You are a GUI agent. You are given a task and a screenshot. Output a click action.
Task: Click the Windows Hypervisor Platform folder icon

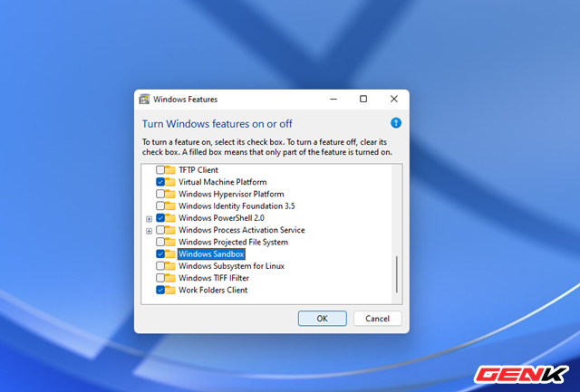pyautogui.click(x=170, y=194)
